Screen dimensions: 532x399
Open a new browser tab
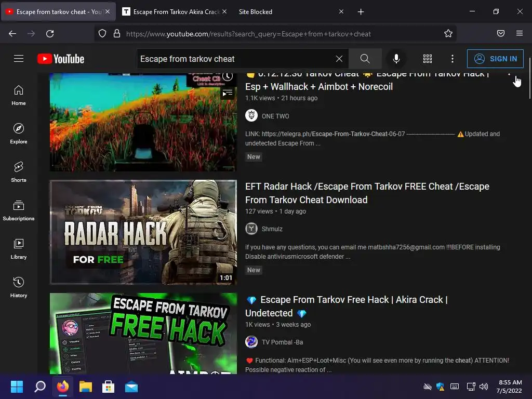point(361,12)
